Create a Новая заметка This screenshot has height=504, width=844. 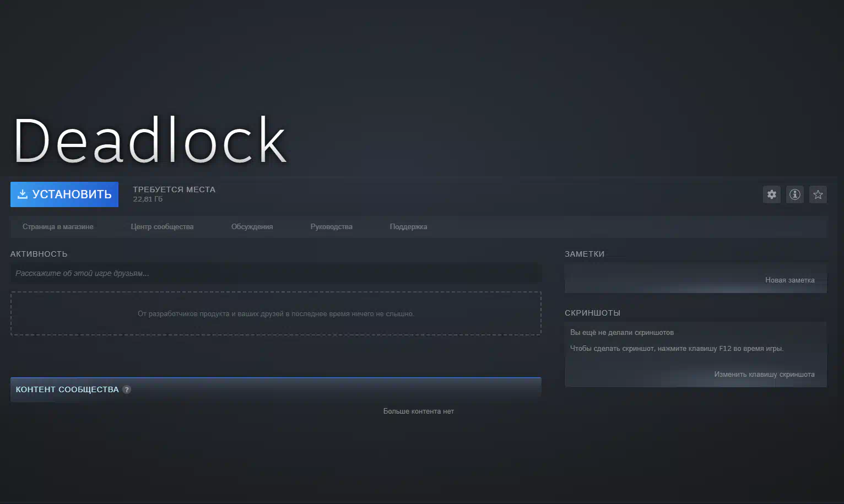(789, 280)
